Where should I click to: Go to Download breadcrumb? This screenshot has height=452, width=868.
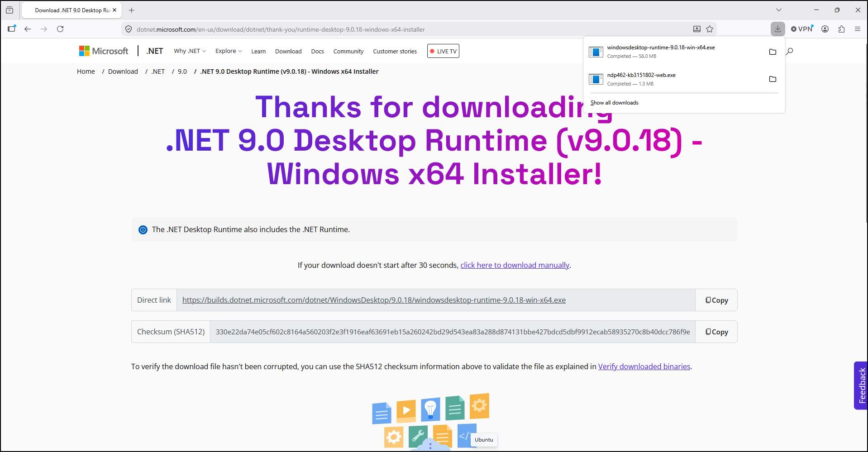[x=123, y=71]
